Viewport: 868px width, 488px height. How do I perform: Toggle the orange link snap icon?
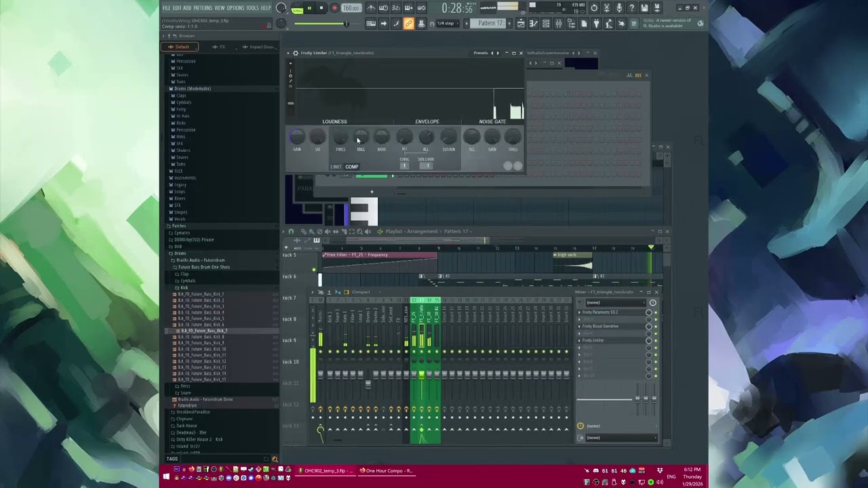coord(408,24)
